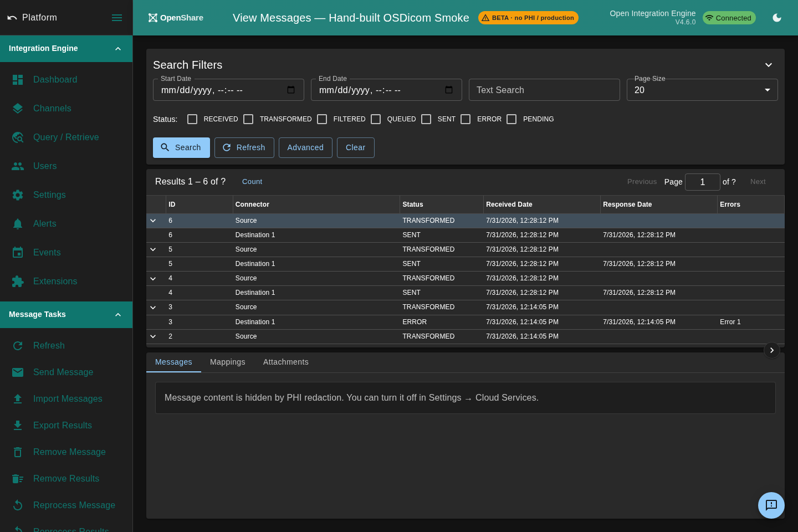Open Channels in the sidebar
The height and width of the screenshot is (532, 798).
point(66,109)
